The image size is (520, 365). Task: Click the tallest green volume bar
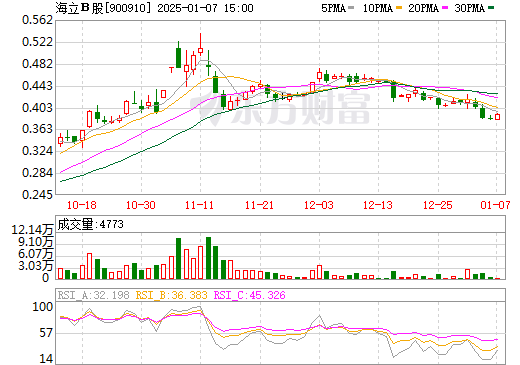209,258
